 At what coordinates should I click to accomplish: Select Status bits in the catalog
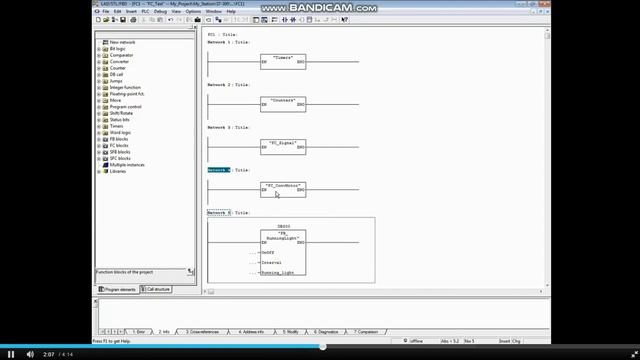point(120,120)
